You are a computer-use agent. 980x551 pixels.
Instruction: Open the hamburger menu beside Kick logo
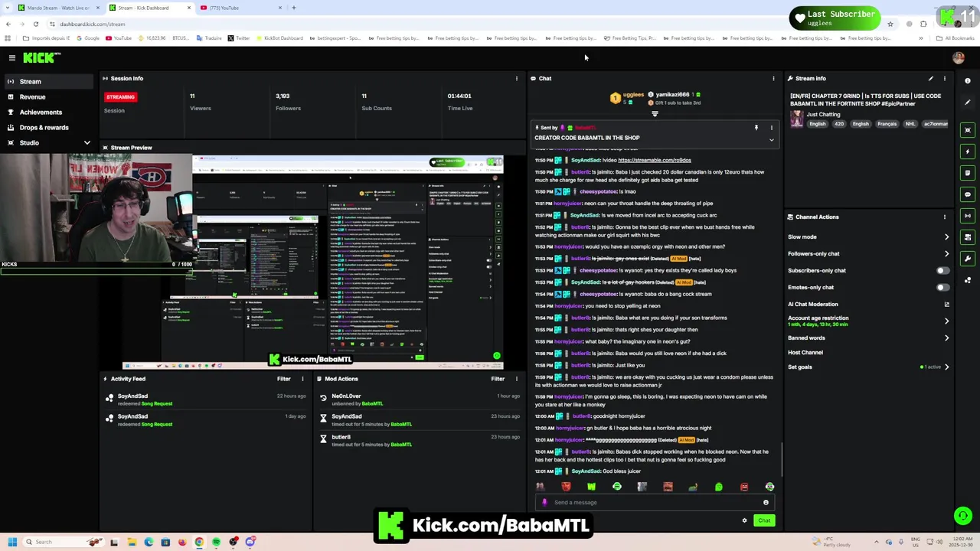(12, 58)
